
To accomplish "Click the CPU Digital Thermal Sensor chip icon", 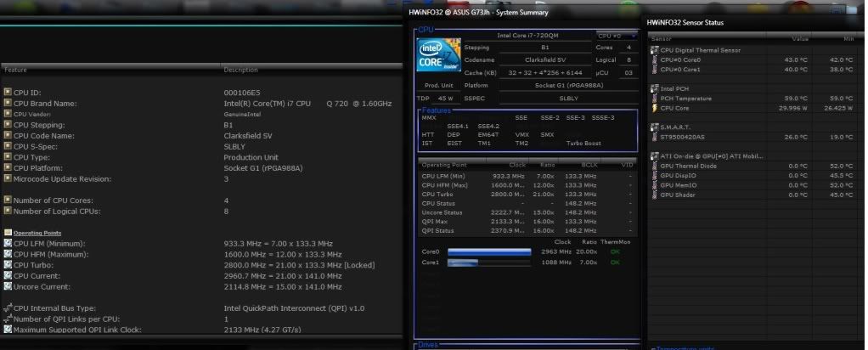I will tap(655, 50).
